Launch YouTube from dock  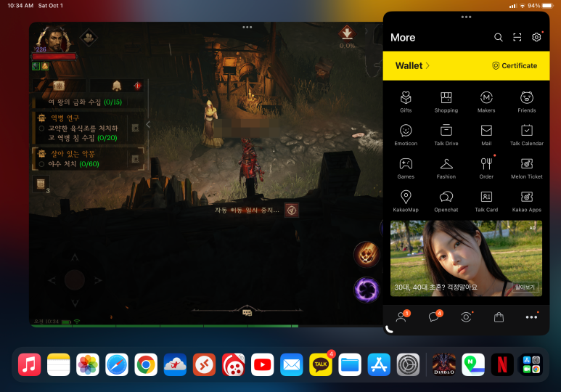262,364
